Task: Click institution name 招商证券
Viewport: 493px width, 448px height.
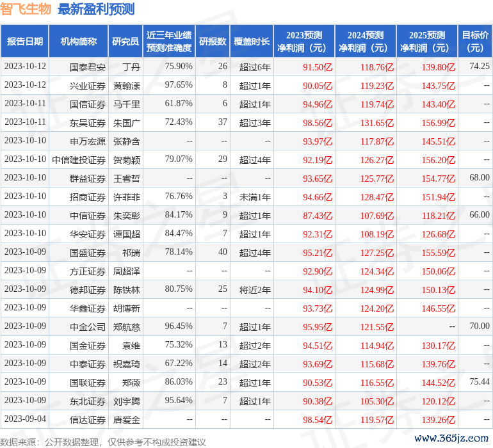Action: (88, 197)
